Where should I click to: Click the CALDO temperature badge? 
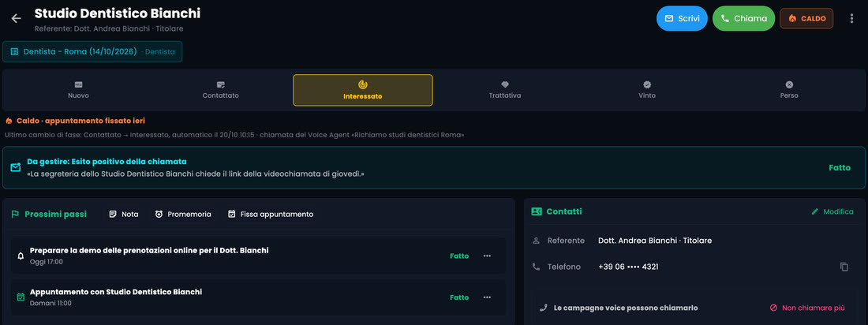click(806, 18)
